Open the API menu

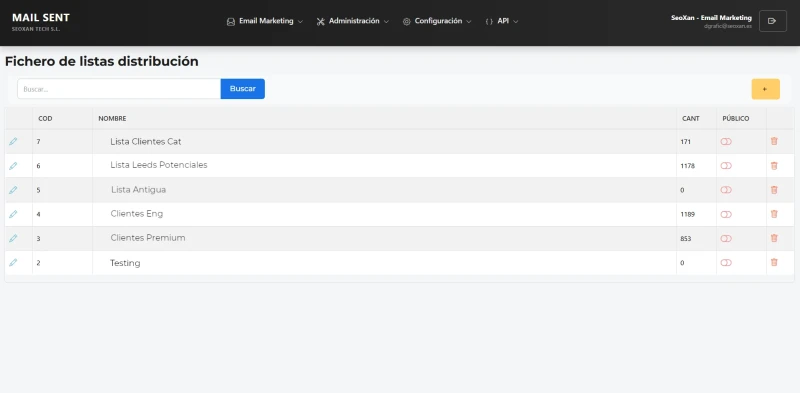502,21
